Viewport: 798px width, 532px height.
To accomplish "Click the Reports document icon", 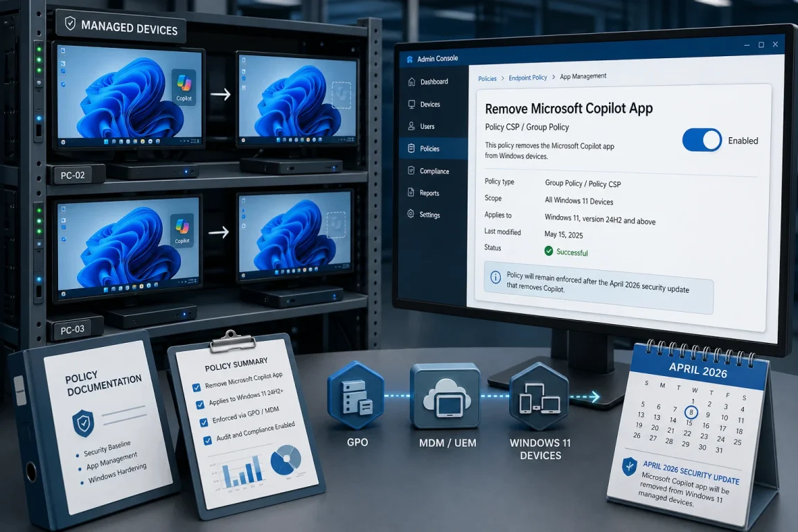I will (x=411, y=193).
